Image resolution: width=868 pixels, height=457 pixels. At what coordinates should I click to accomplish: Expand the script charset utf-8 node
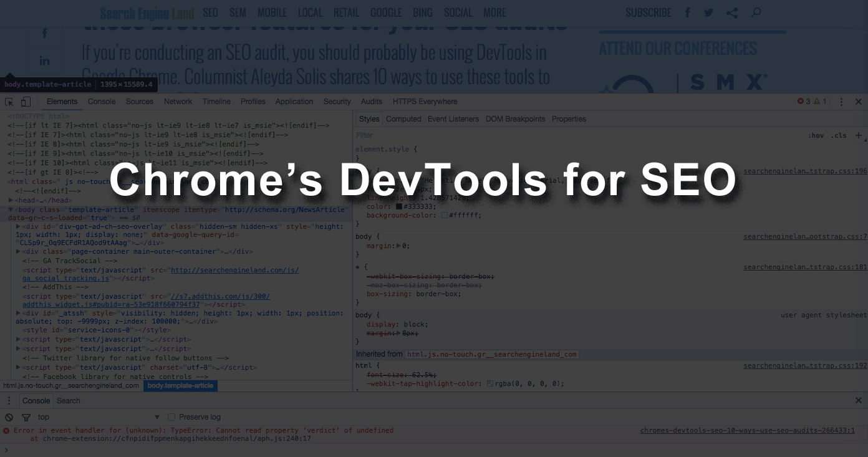18,367
